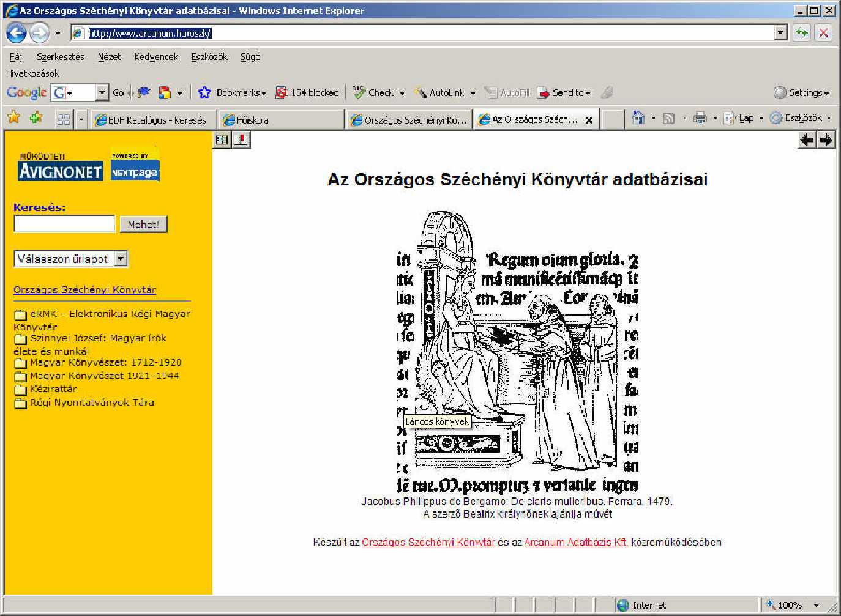Click the 154 blocked popup blocker button
This screenshot has height=616, width=841.
tap(307, 92)
